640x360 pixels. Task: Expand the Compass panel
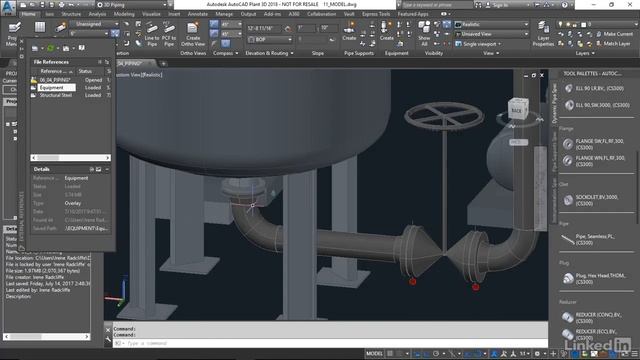click(x=225, y=53)
